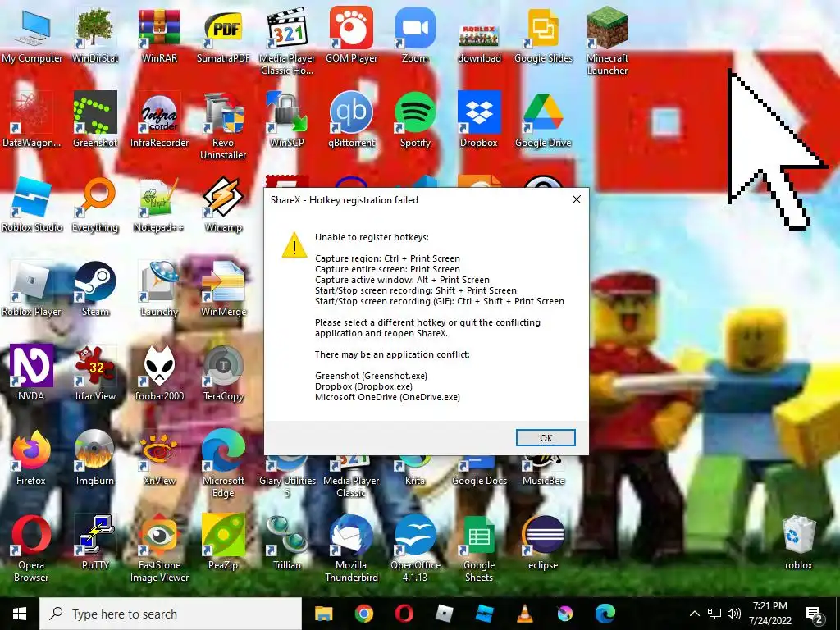Focus the 'Type here to search' box
840x630 pixels.
click(x=171, y=614)
